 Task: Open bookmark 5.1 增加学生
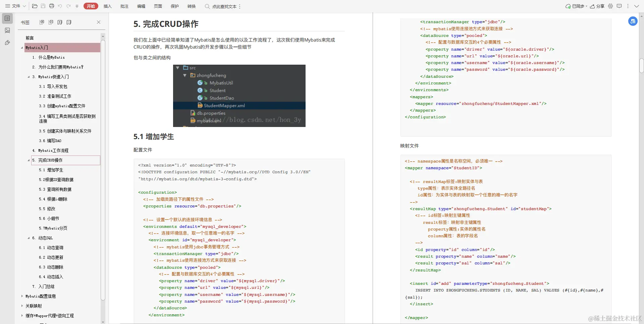pos(51,170)
